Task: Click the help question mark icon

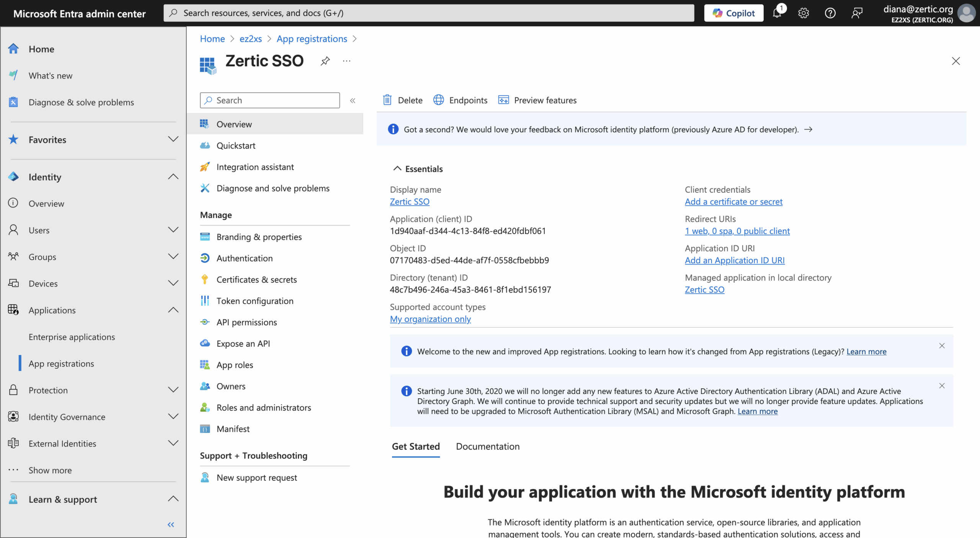Action: [830, 13]
